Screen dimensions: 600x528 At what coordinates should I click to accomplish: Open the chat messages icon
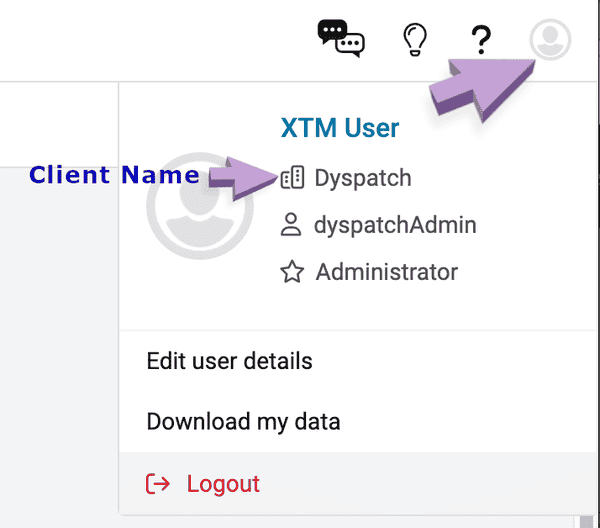tap(341, 38)
